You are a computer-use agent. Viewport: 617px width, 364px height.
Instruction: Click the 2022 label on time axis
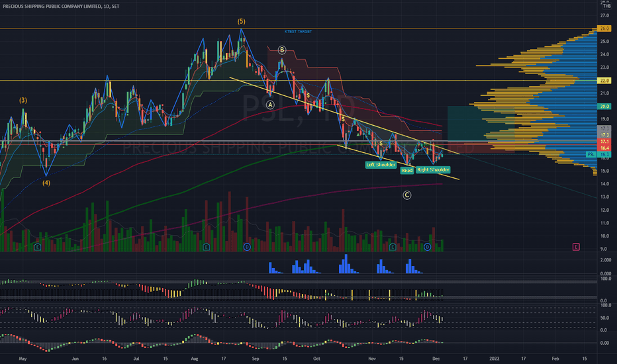[x=495, y=359]
